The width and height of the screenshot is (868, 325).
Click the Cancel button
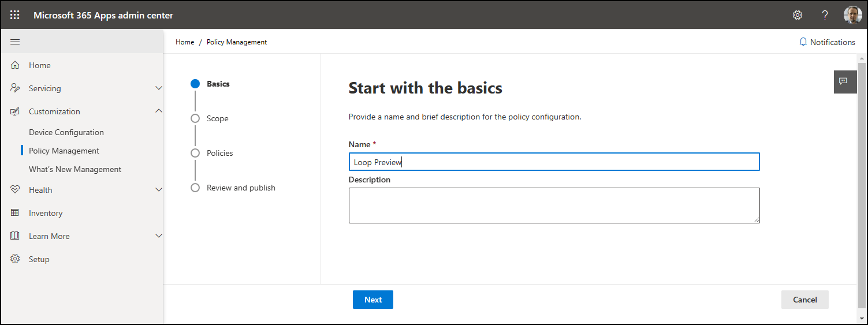click(805, 300)
